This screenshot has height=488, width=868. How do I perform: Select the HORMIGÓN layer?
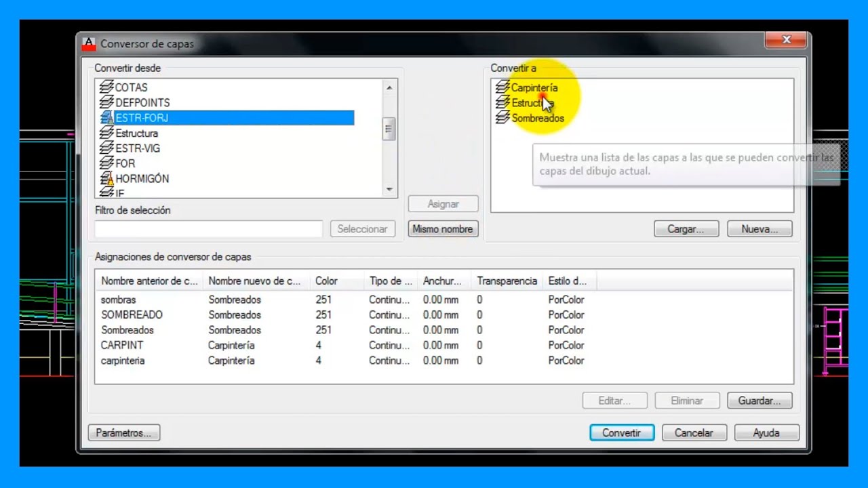(x=142, y=179)
